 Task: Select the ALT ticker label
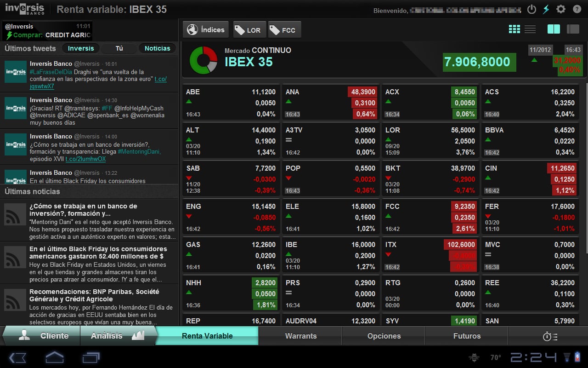[192, 130]
